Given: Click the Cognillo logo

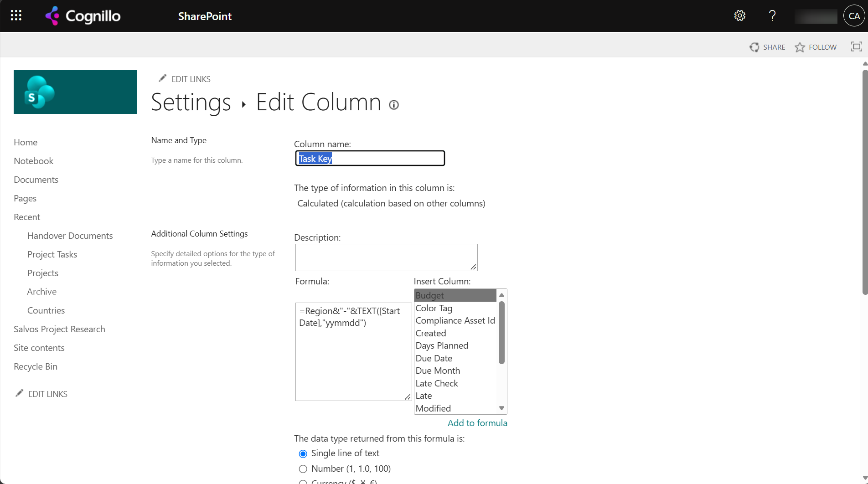Looking at the screenshot, I should click(83, 16).
